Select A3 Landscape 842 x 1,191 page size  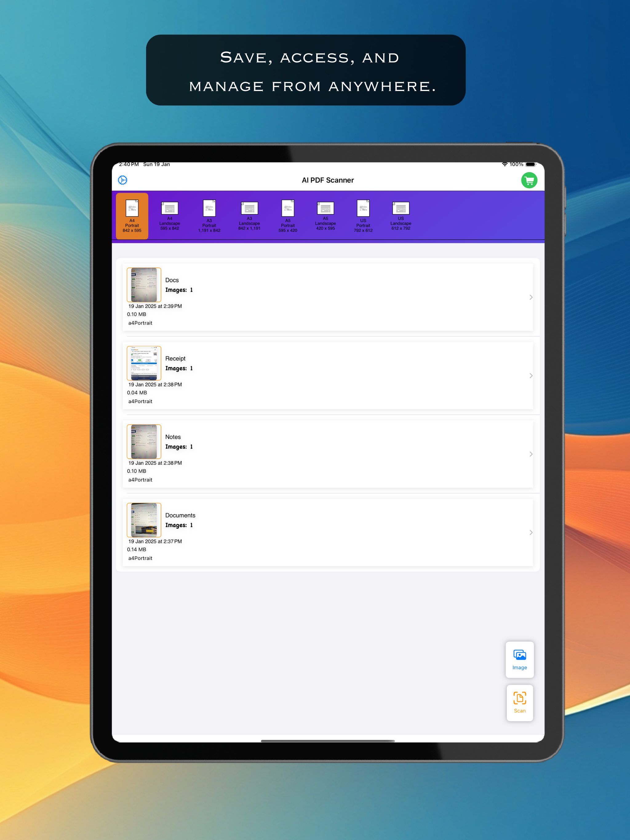(249, 216)
